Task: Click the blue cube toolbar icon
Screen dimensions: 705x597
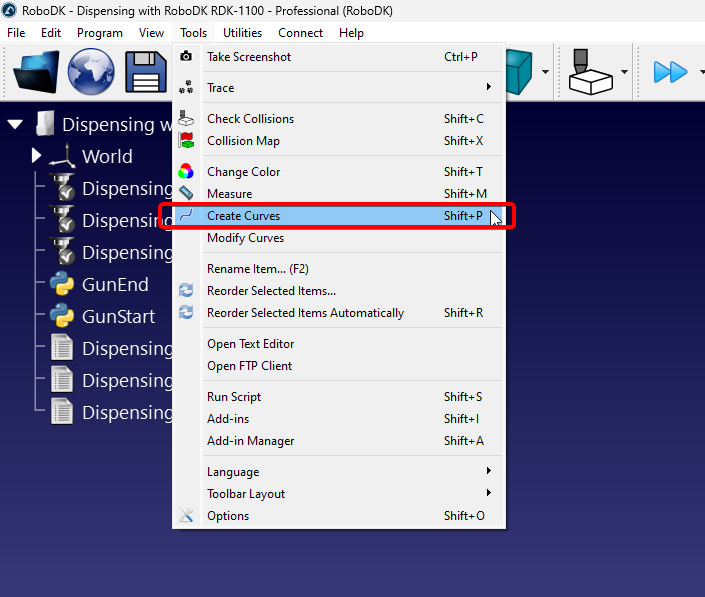Action: (521, 72)
